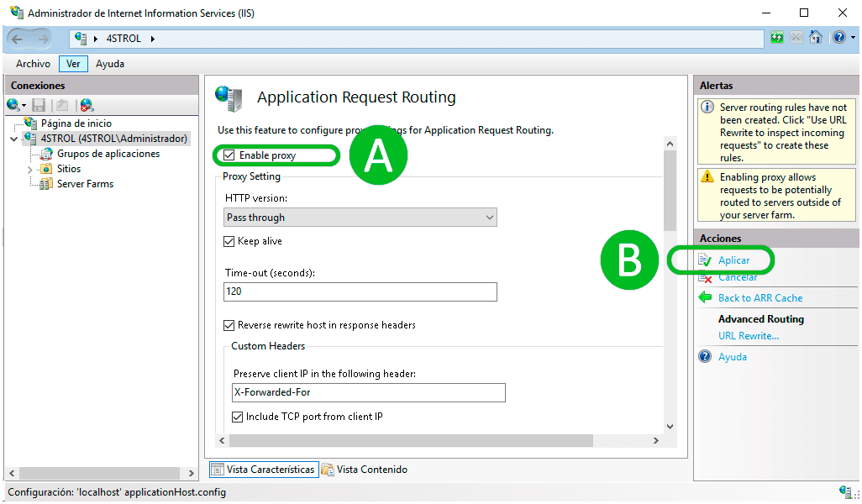Click the delete connection icon
The image size is (862, 504).
click(x=87, y=104)
